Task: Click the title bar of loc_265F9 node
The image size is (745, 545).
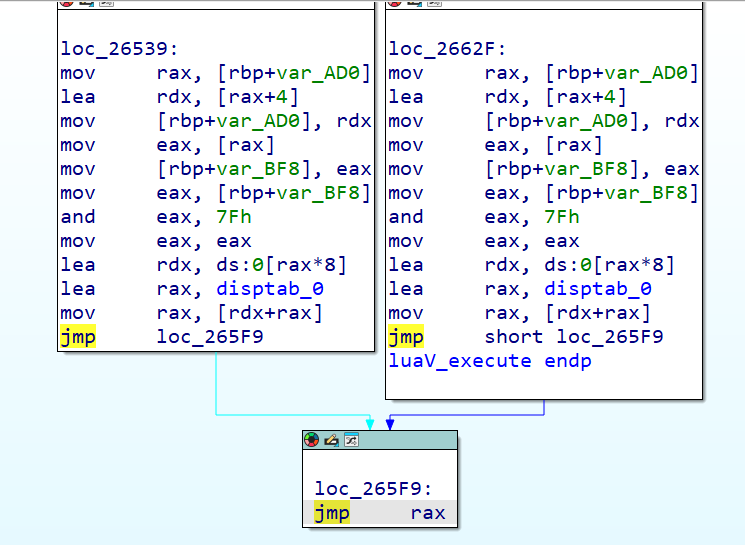Action: pyautogui.click(x=380, y=440)
